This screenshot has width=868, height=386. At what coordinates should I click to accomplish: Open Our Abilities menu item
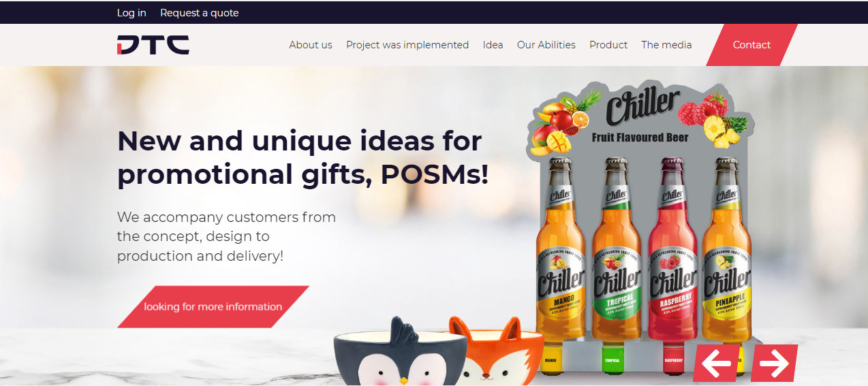click(x=546, y=45)
